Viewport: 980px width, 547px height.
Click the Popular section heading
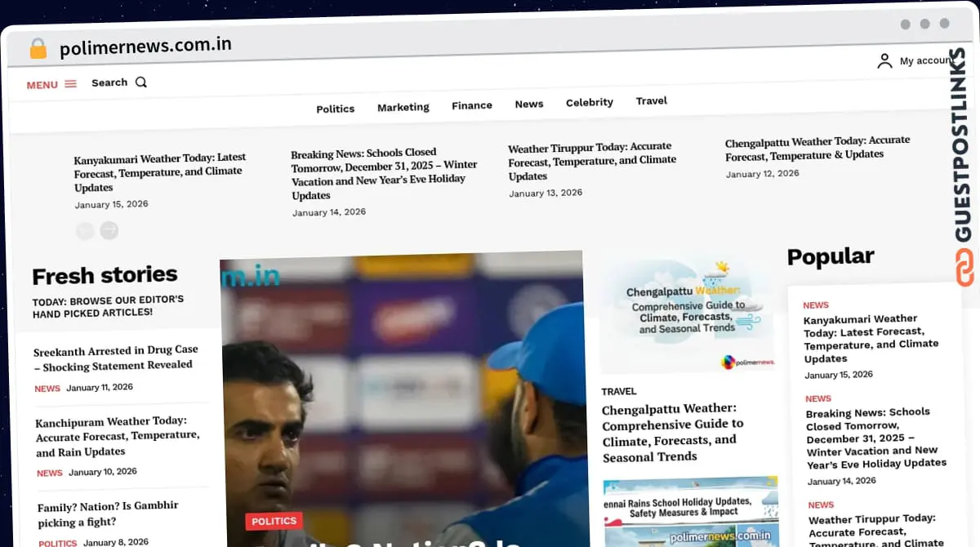coord(831,257)
